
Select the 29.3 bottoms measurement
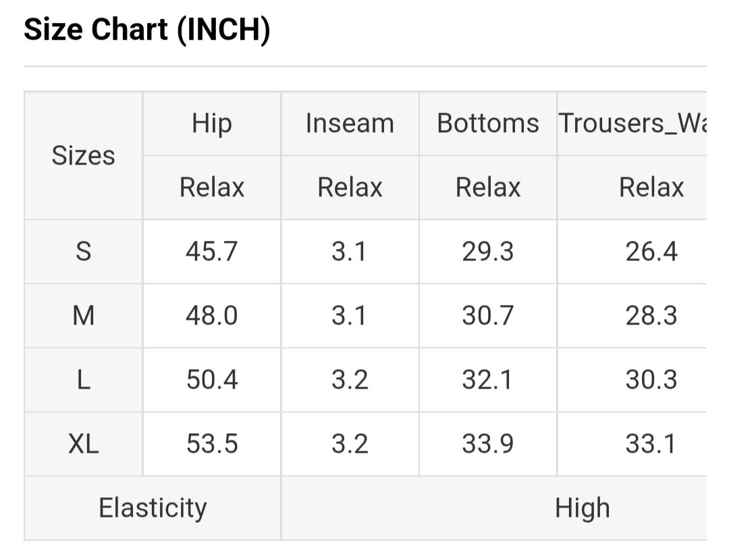point(488,252)
